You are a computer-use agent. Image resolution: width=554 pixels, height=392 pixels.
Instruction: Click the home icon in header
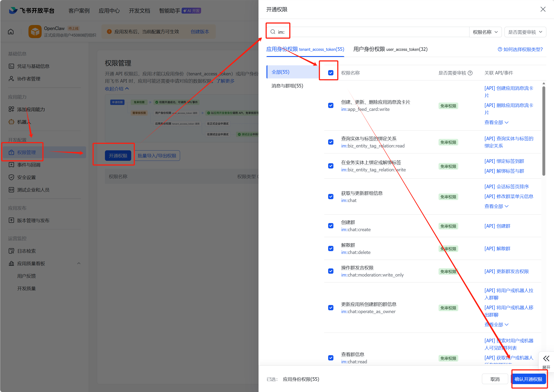click(11, 32)
